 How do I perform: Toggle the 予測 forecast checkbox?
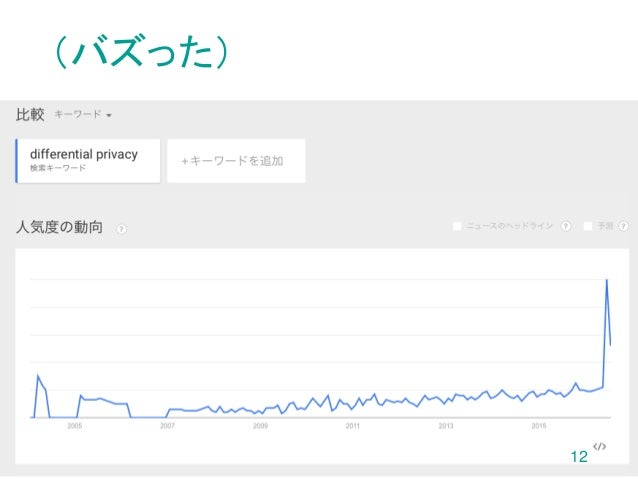point(588,226)
